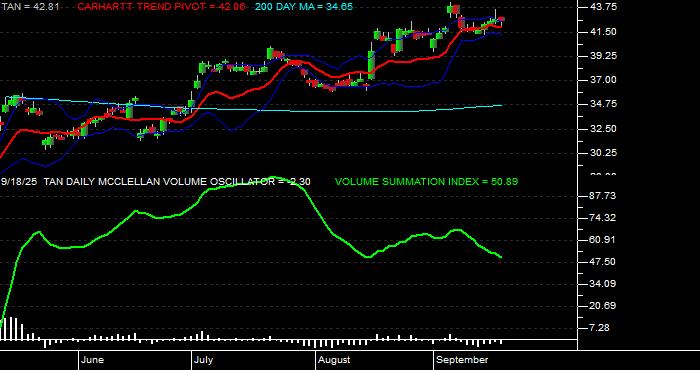
Task: Click the July month label
Action: [204, 360]
